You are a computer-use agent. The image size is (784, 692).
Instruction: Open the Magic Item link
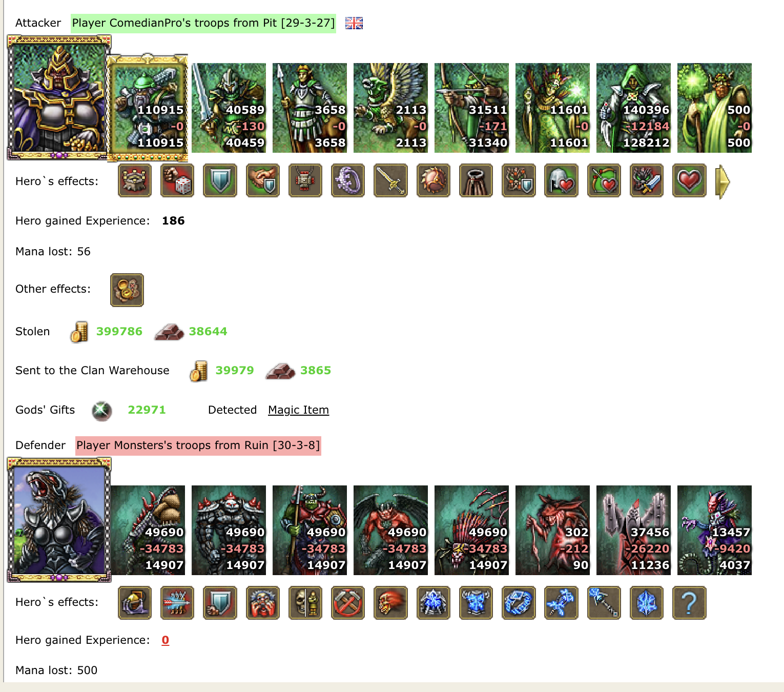[298, 410]
